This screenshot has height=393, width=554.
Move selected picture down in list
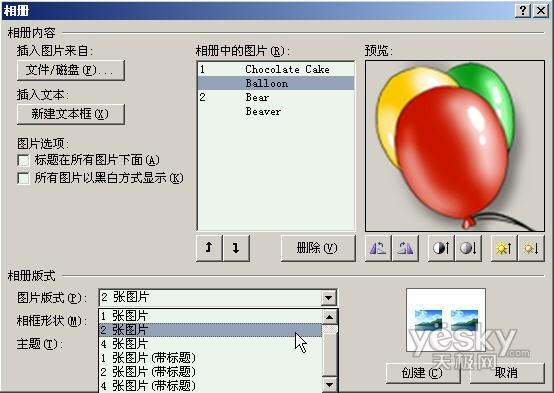coord(236,248)
